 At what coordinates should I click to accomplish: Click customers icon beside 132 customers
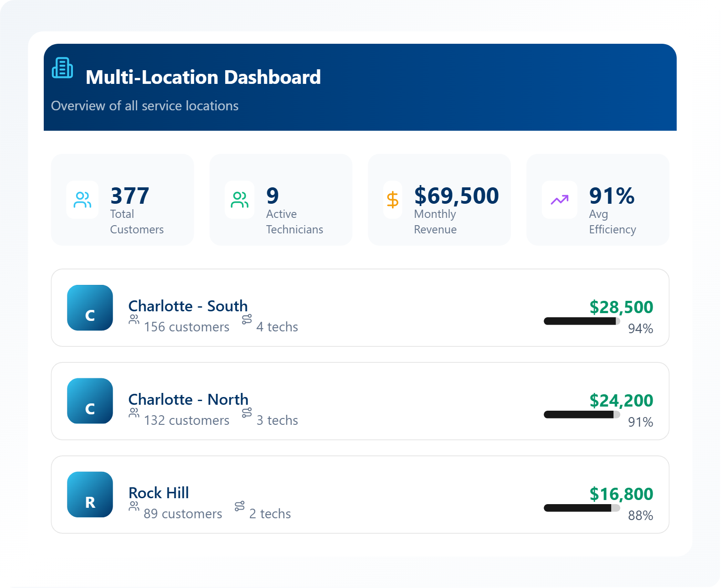coord(134,413)
